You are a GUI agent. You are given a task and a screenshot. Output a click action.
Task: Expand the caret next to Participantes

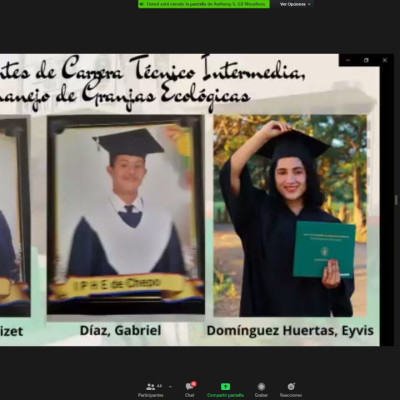(x=170, y=387)
